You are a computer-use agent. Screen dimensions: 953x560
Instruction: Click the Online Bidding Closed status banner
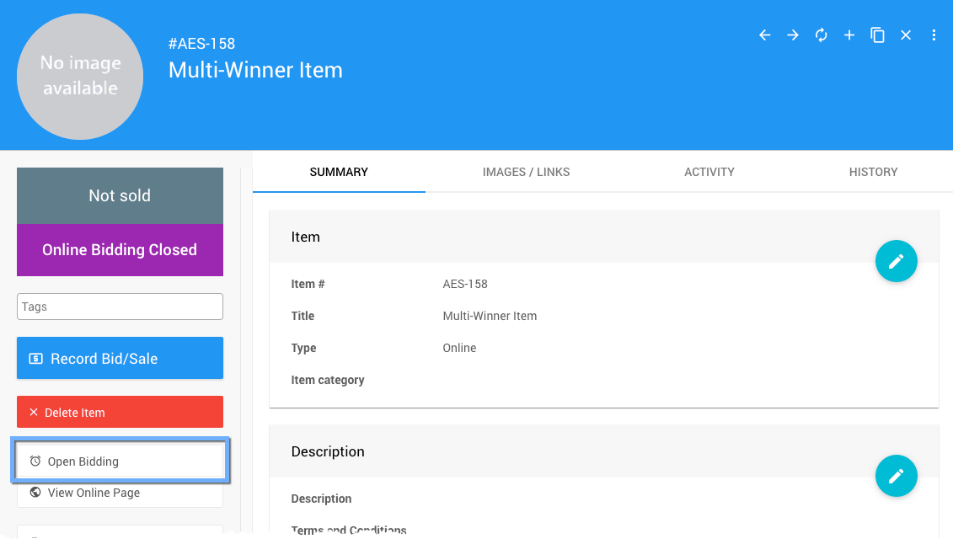[120, 250]
